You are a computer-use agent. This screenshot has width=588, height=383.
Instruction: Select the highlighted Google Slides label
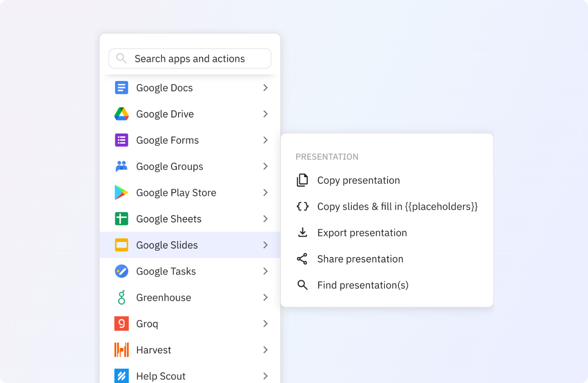point(167,245)
